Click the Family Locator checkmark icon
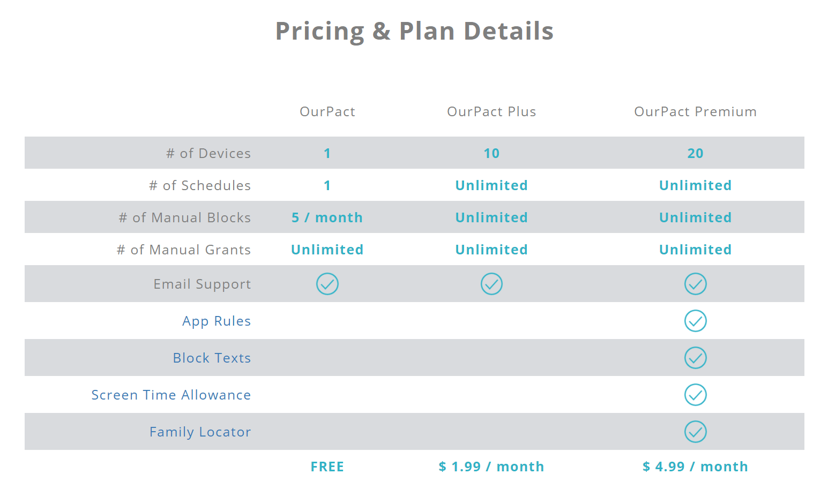This screenshot has height=504, width=828. [695, 432]
